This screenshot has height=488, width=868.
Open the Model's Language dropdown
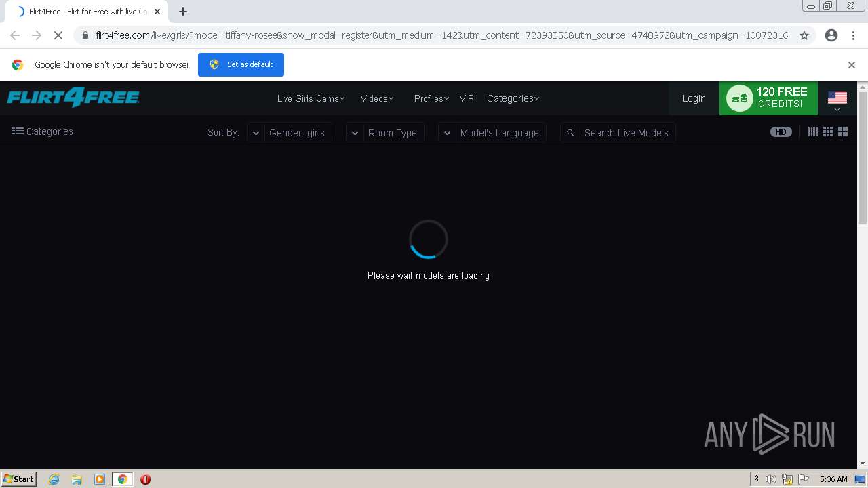tap(492, 133)
